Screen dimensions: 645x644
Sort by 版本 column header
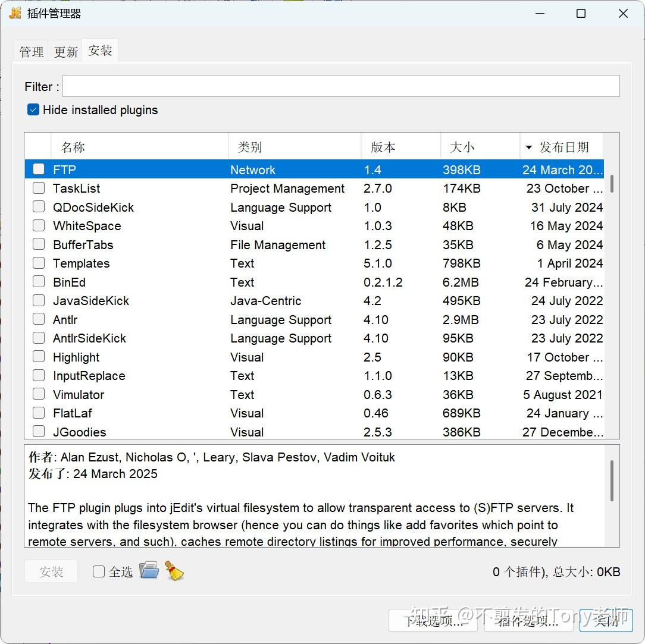(x=400, y=147)
